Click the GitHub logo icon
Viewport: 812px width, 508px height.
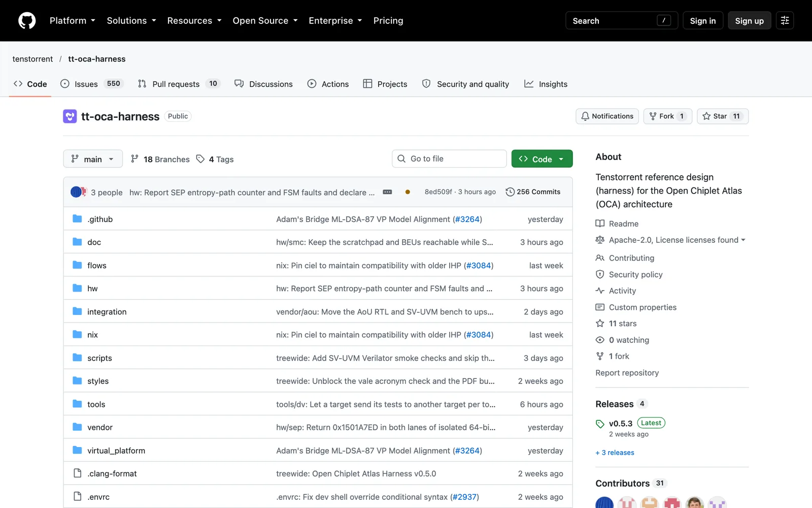[x=27, y=21]
